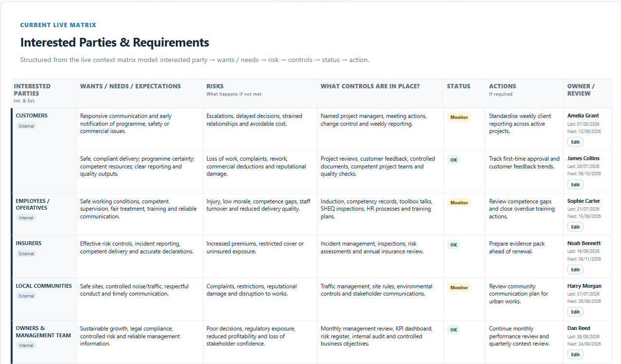This screenshot has height=364, width=621.
Task: Click 'Track first-time approval' action text
Action: (524, 163)
